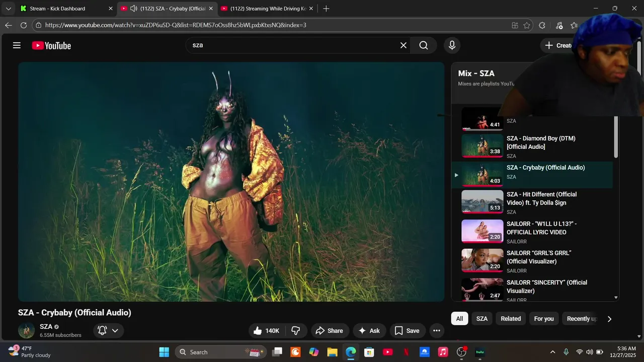Click the playlist scrollbar down arrow
The image size is (644, 362).
coord(616,298)
